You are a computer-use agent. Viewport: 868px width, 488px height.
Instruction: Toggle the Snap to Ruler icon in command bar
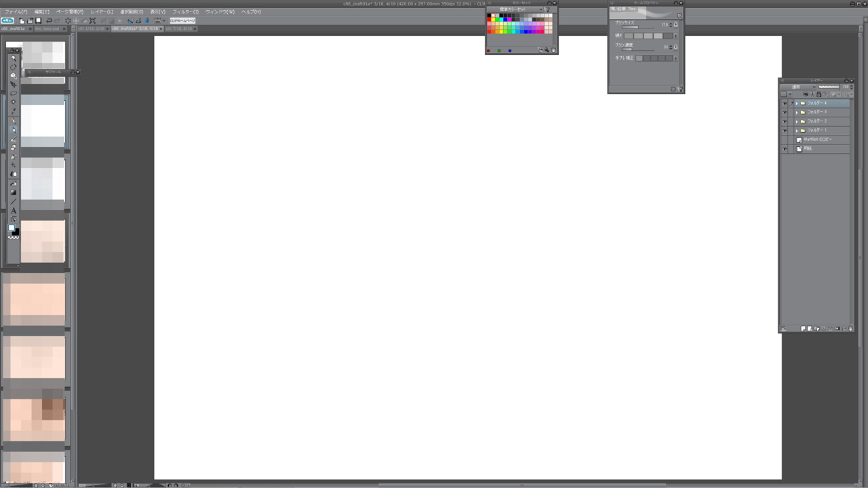click(130, 21)
